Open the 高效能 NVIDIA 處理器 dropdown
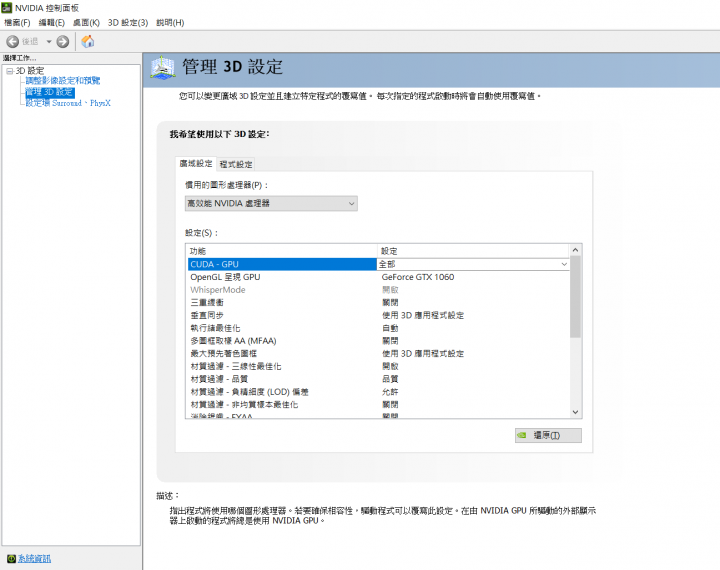 pos(271,203)
